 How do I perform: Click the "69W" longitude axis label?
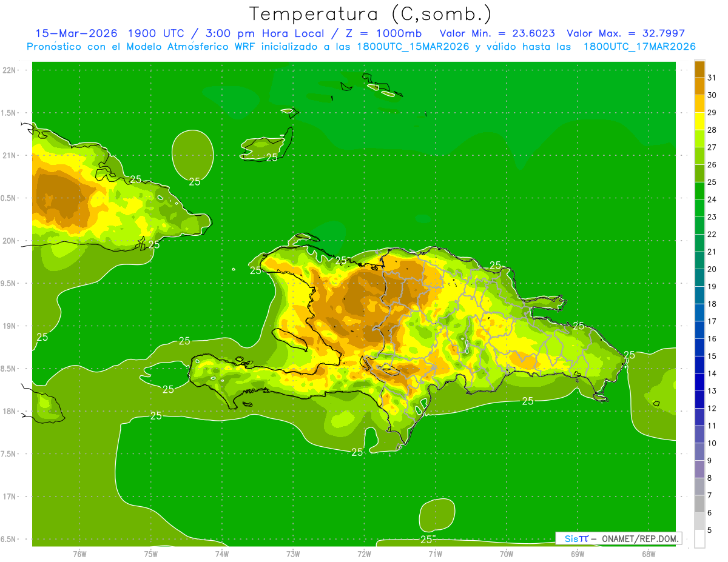pos(578,554)
